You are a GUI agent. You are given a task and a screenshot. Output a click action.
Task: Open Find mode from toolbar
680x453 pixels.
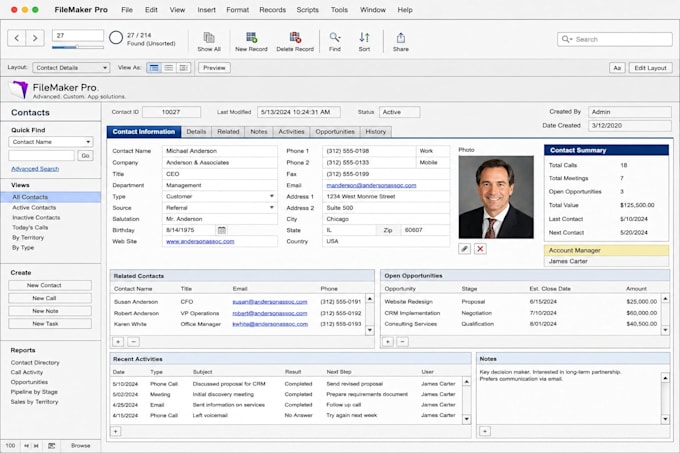point(334,42)
